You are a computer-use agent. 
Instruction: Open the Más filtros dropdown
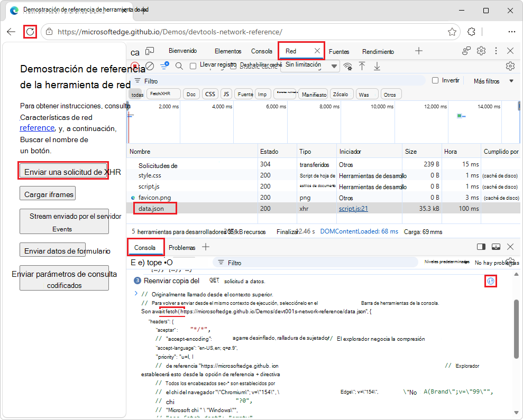pyautogui.click(x=493, y=81)
